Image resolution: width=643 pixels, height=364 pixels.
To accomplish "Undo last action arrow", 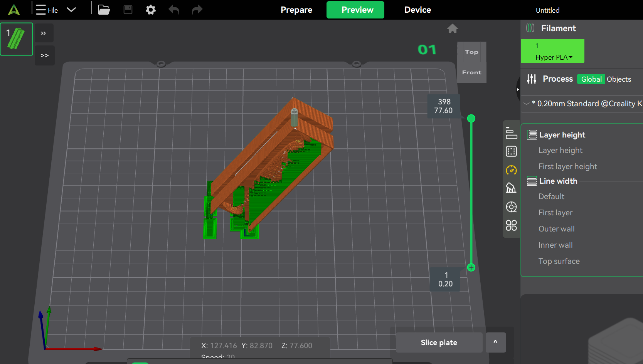I will click(174, 10).
